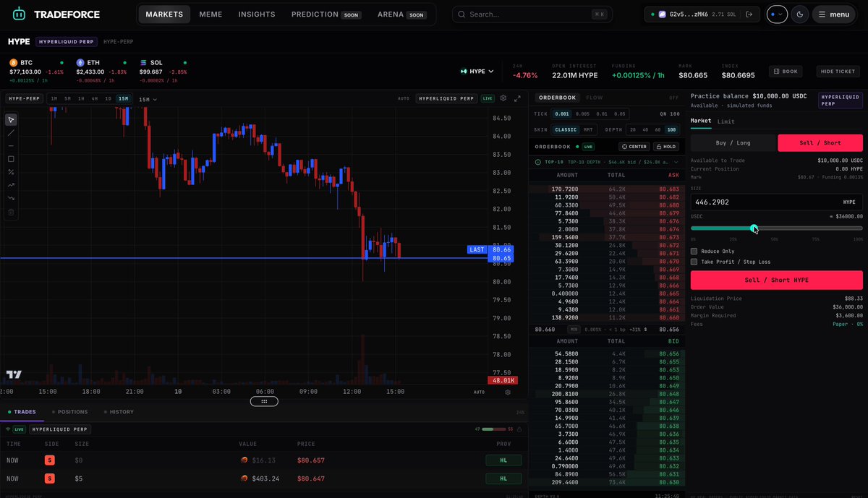Delete drawings with the trash icon
This screenshot has height=498, width=868.
(x=11, y=212)
